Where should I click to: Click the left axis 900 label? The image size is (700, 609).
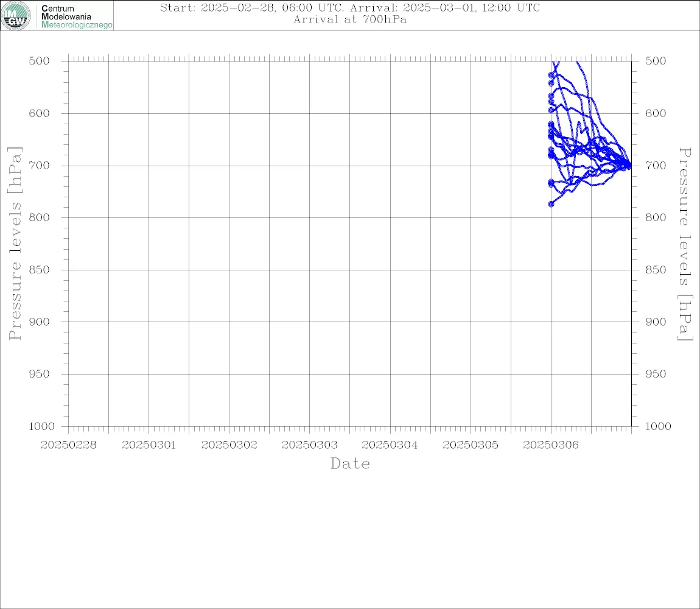coord(40,322)
